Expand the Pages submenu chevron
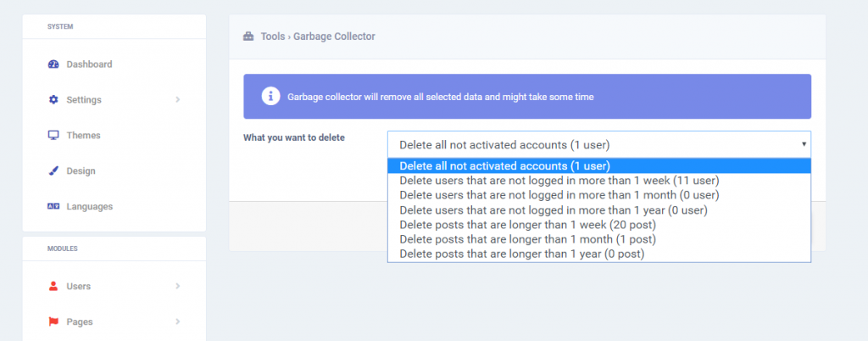The height and width of the screenshot is (341, 868). [x=178, y=321]
